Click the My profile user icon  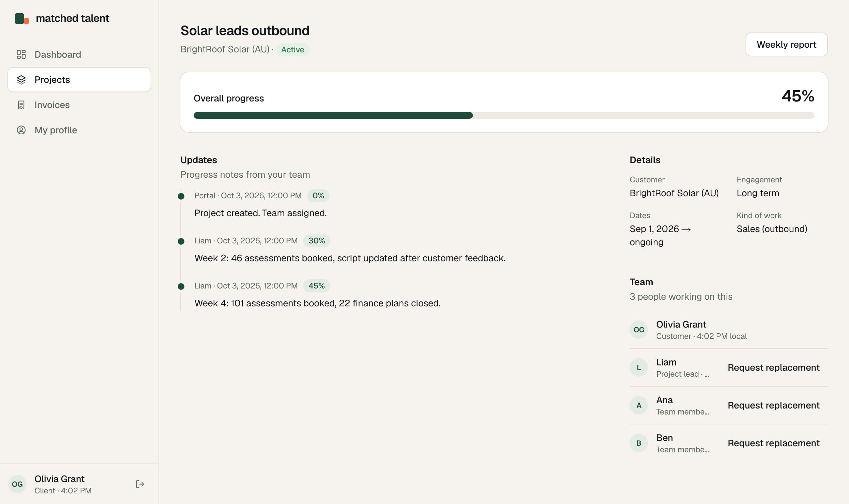21,130
